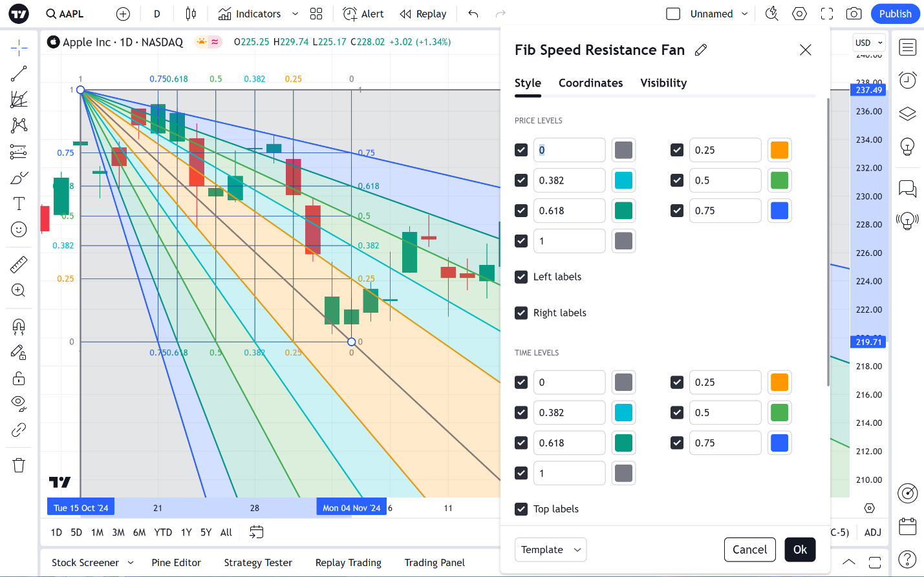The image size is (924, 577).
Task: Open the D interval selector
Action: coord(157,14)
